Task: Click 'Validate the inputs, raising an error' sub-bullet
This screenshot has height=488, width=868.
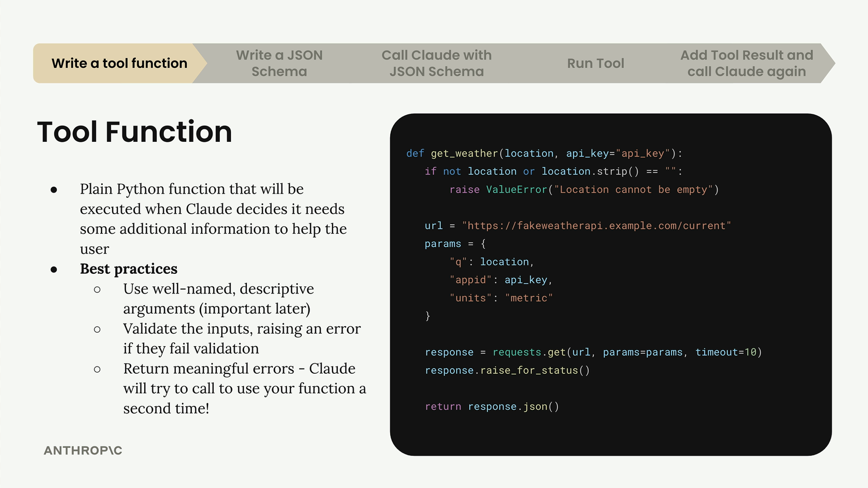Action: tap(242, 338)
